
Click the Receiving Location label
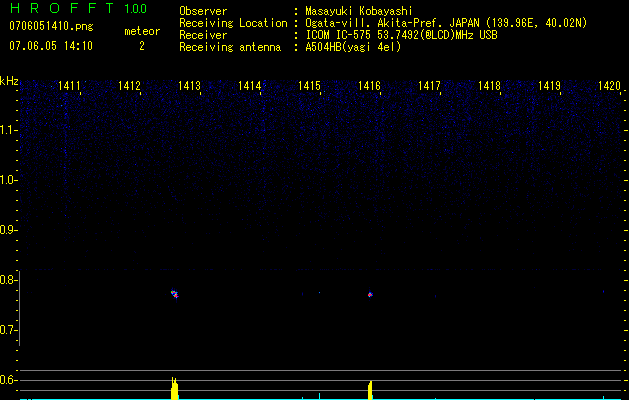tap(233, 23)
